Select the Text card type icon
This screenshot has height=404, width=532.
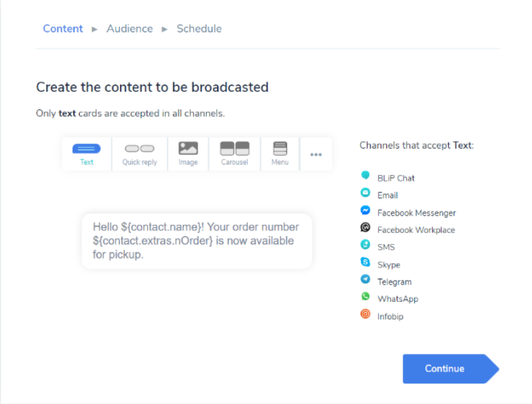click(87, 149)
